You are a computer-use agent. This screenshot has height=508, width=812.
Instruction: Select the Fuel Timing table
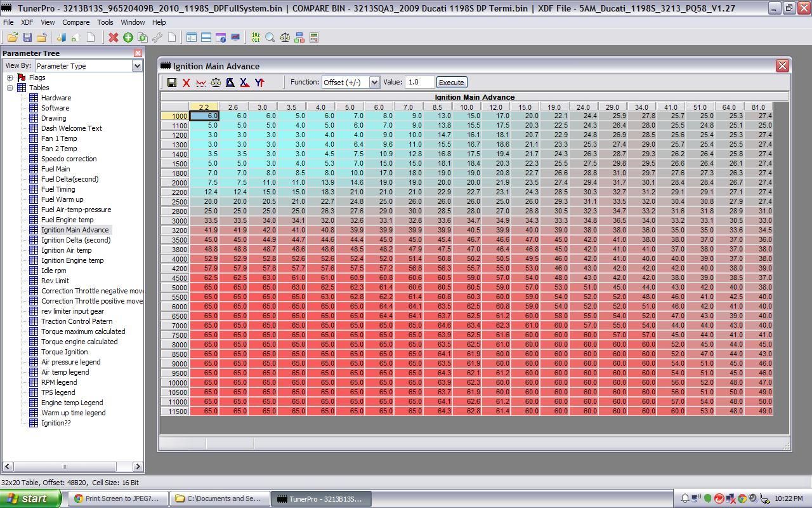58,189
